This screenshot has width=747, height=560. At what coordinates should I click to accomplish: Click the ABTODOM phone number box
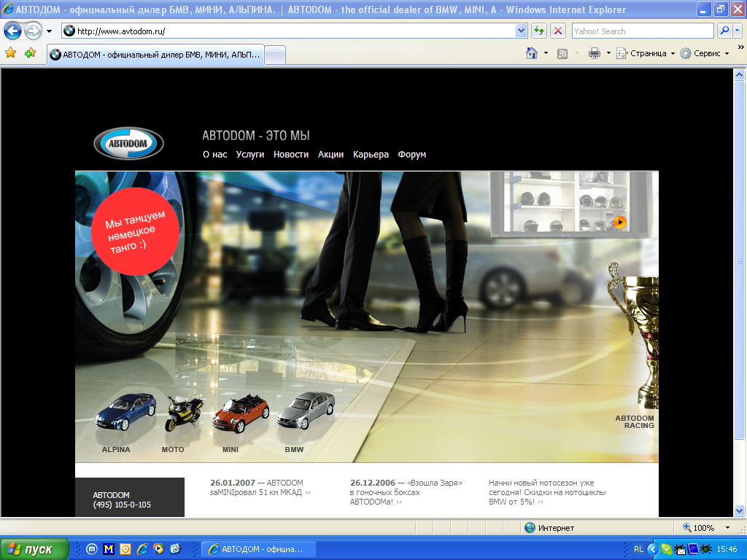click(130, 497)
